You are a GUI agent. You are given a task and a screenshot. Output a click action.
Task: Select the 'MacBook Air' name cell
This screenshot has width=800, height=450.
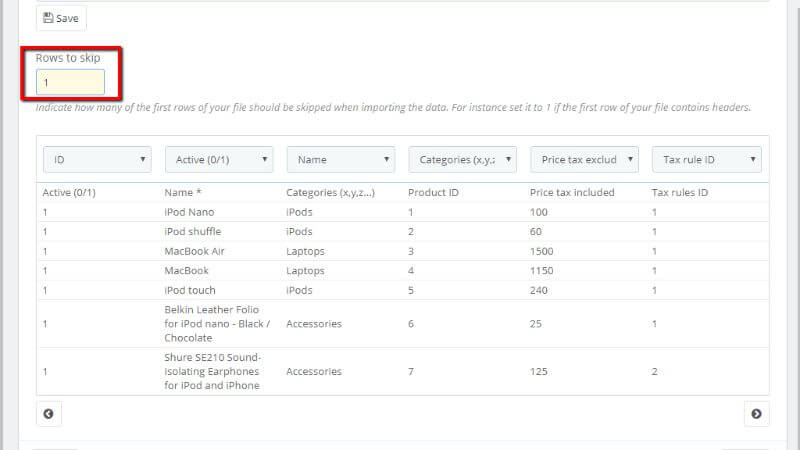click(194, 251)
